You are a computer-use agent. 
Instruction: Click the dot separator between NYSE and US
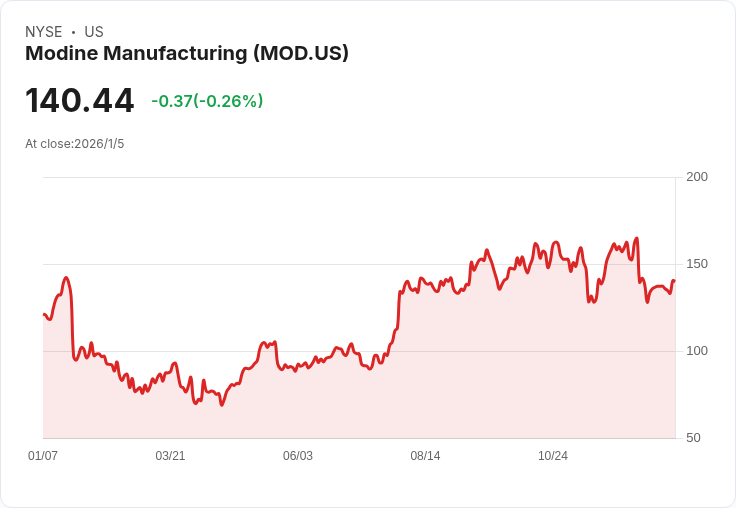point(73,32)
